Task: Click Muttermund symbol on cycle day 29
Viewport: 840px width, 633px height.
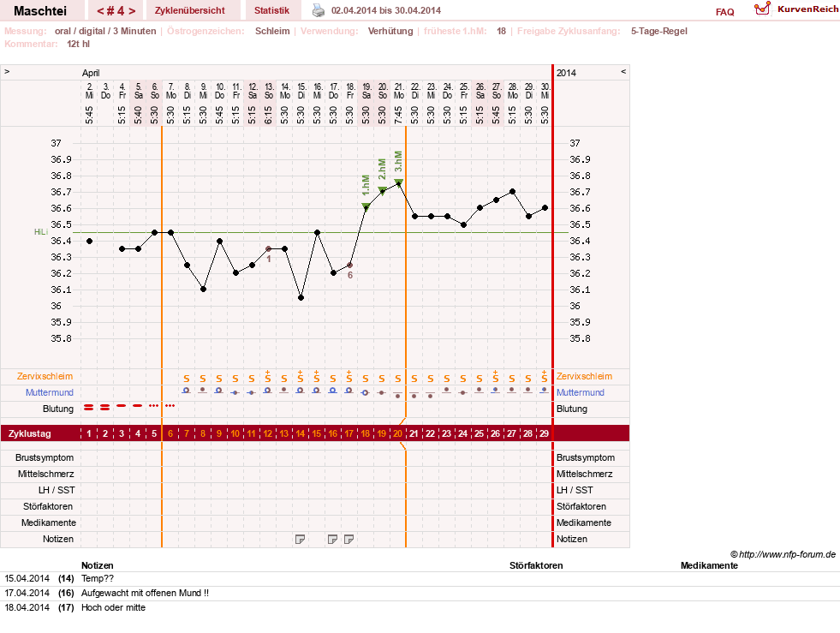Action: point(545,391)
